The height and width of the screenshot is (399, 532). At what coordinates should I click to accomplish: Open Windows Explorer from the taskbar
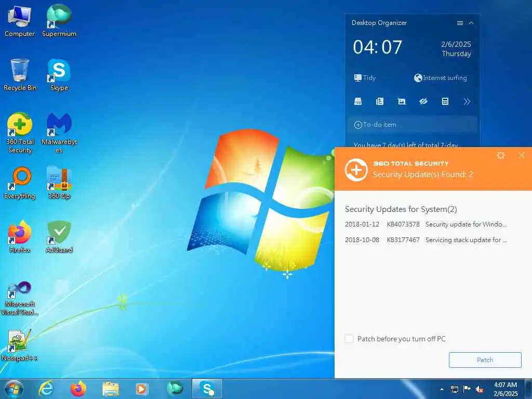[111, 389]
